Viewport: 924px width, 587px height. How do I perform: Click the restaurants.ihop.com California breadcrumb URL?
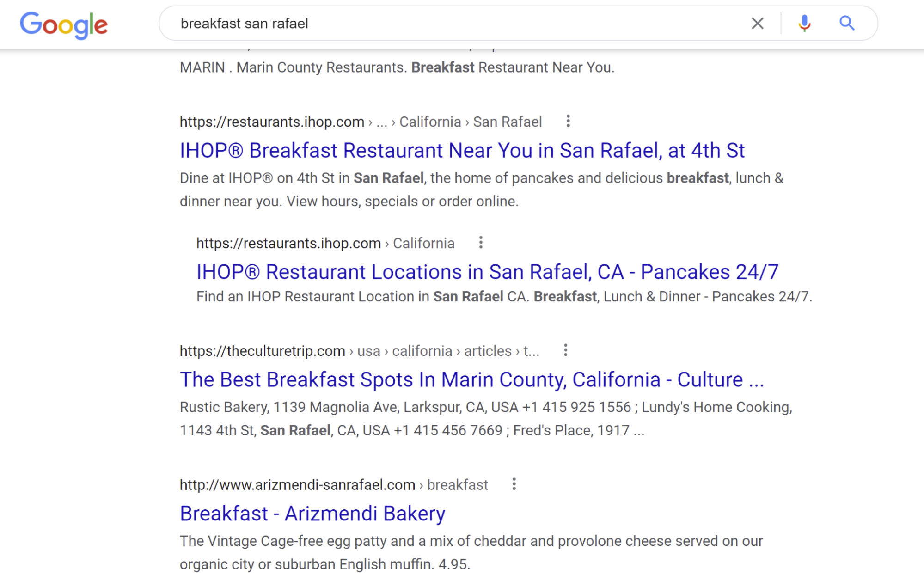tap(325, 244)
